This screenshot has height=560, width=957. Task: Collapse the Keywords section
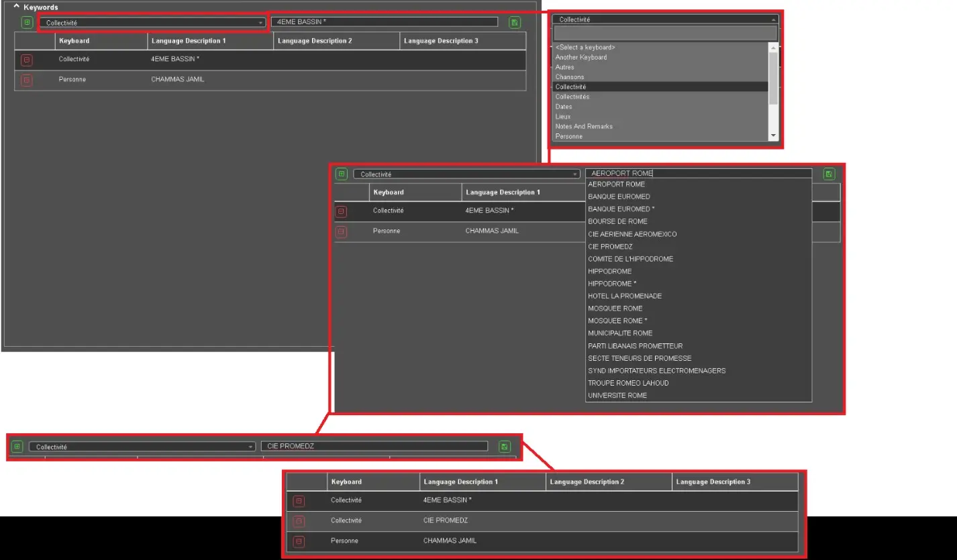pyautogui.click(x=17, y=7)
